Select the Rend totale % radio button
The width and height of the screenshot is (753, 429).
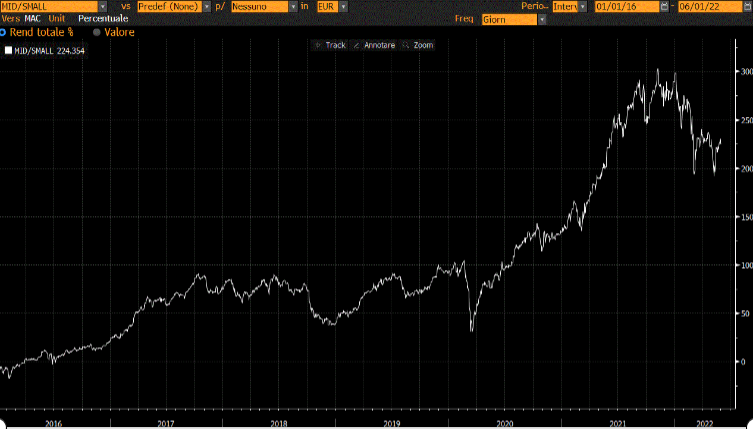coord(3,32)
